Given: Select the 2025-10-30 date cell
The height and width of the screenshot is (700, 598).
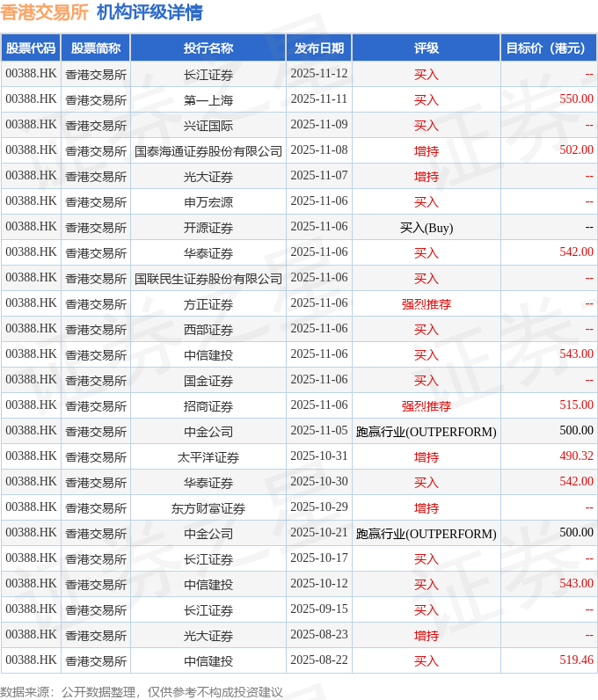Looking at the screenshot, I should (319, 481).
